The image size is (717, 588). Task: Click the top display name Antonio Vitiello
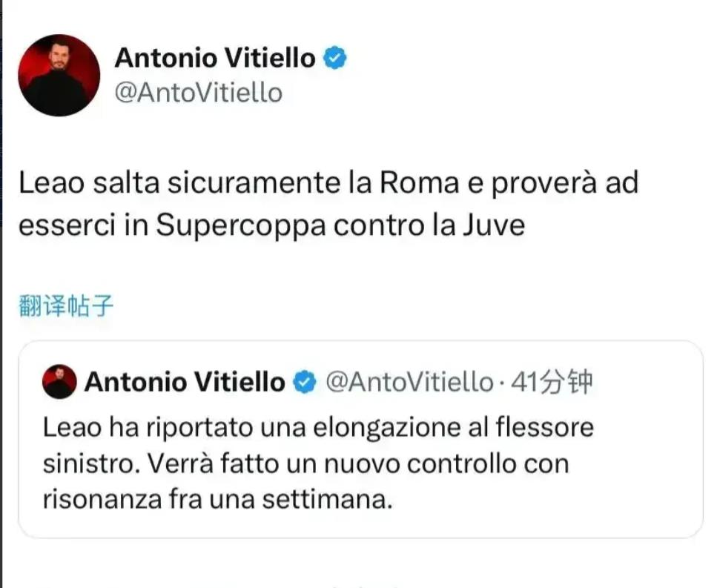coord(215,58)
